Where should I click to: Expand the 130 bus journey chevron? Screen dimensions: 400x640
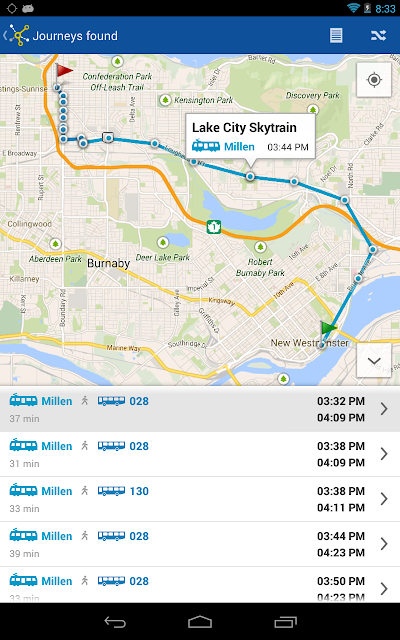click(384, 499)
